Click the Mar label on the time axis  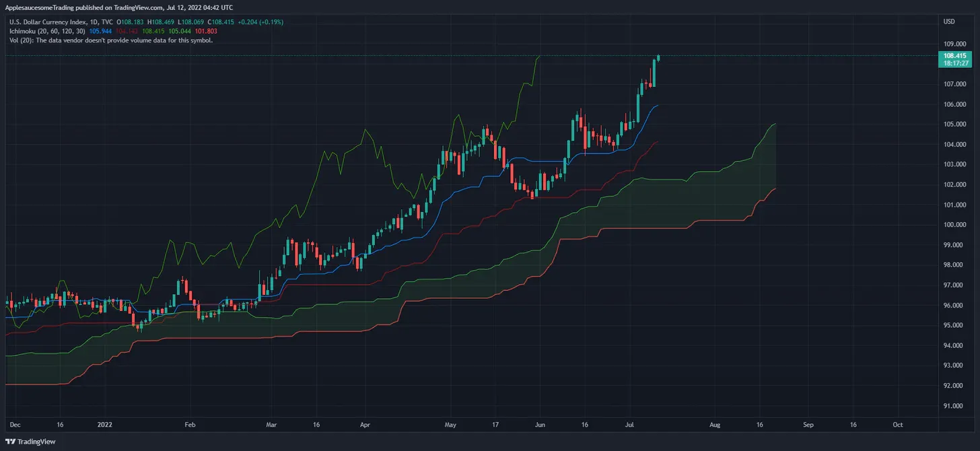pos(271,425)
